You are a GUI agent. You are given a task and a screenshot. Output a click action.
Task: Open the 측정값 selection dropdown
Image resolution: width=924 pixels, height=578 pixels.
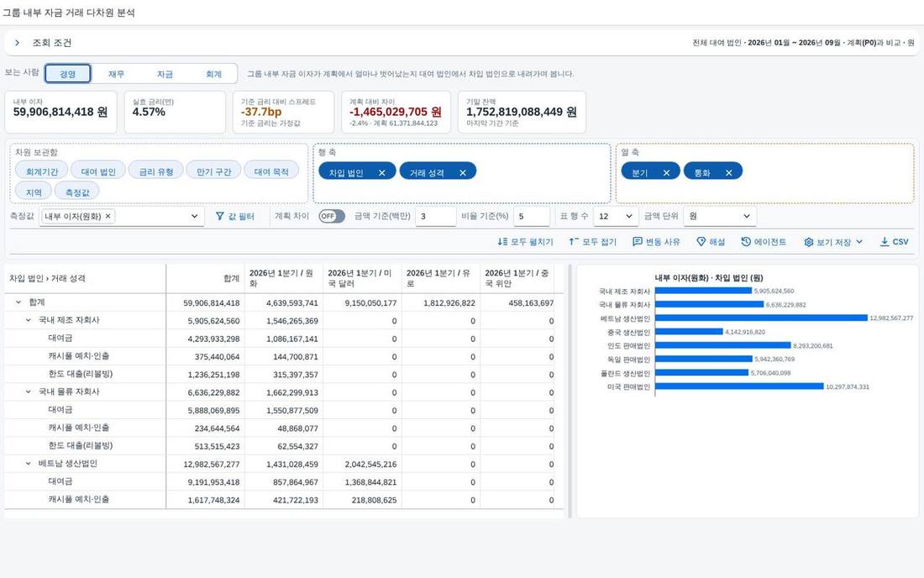coord(195,216)
